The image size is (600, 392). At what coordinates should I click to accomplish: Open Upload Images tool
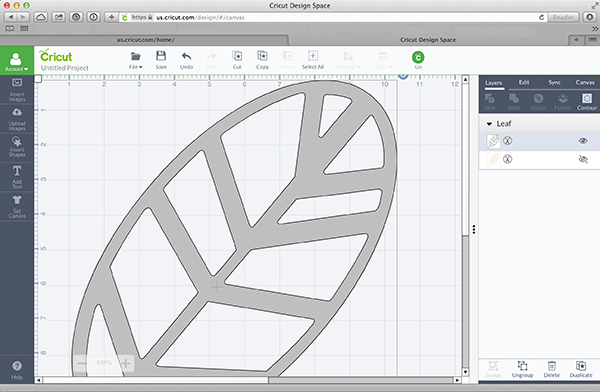17,119
